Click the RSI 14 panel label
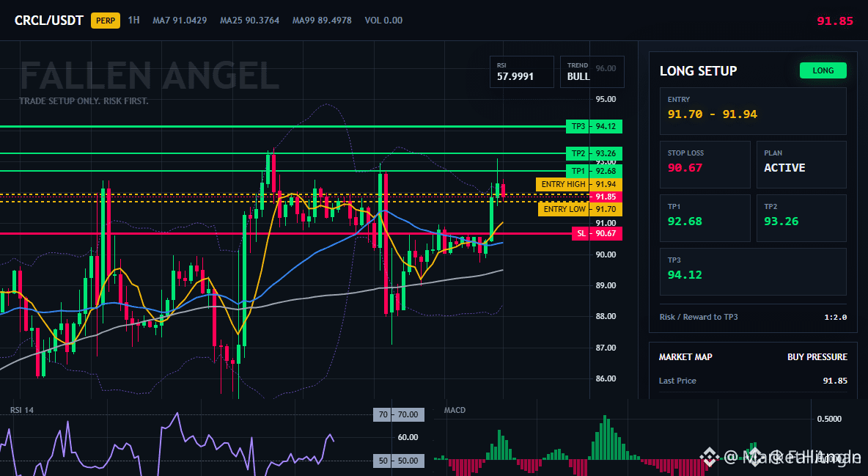 (x=21, y=410)
